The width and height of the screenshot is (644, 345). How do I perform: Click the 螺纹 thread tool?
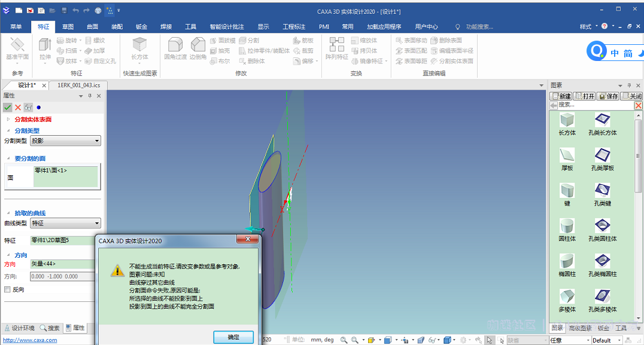click(95, 40)
